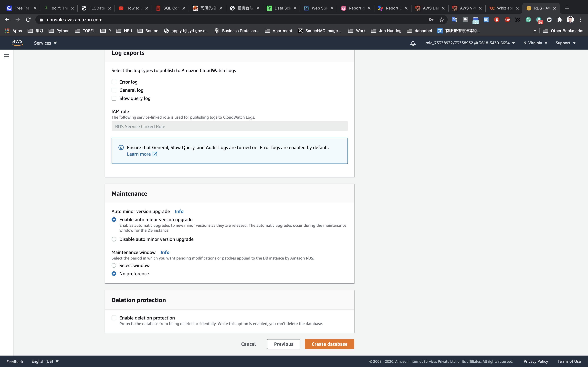
Task: Click the Create database button
Action: pyautogui.click(x=329, y=344)
